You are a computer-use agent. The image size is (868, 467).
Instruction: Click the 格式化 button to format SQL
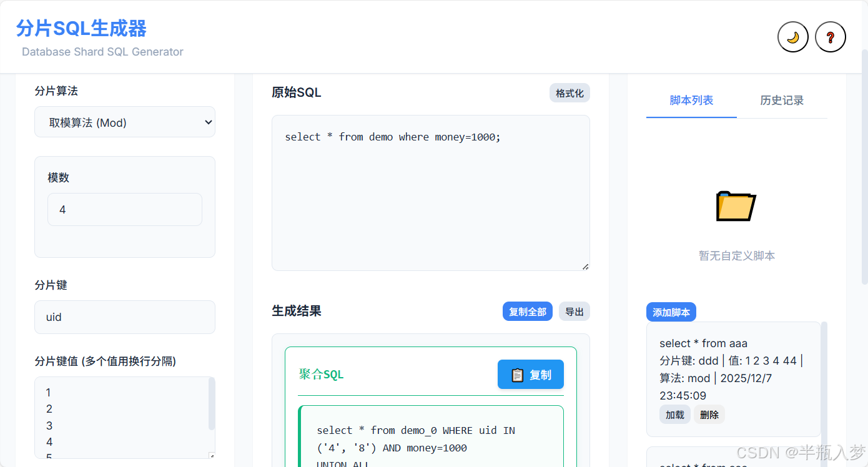pos(569,92)
